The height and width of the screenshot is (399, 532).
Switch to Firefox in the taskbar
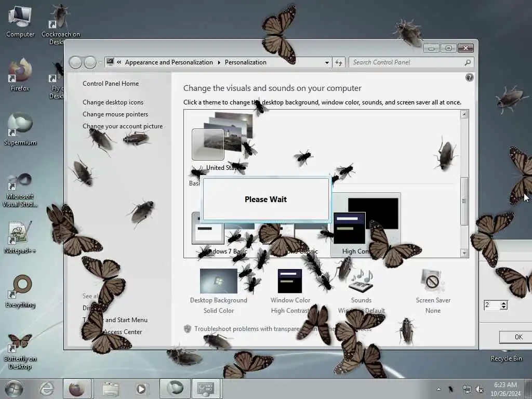pos(77,389)
